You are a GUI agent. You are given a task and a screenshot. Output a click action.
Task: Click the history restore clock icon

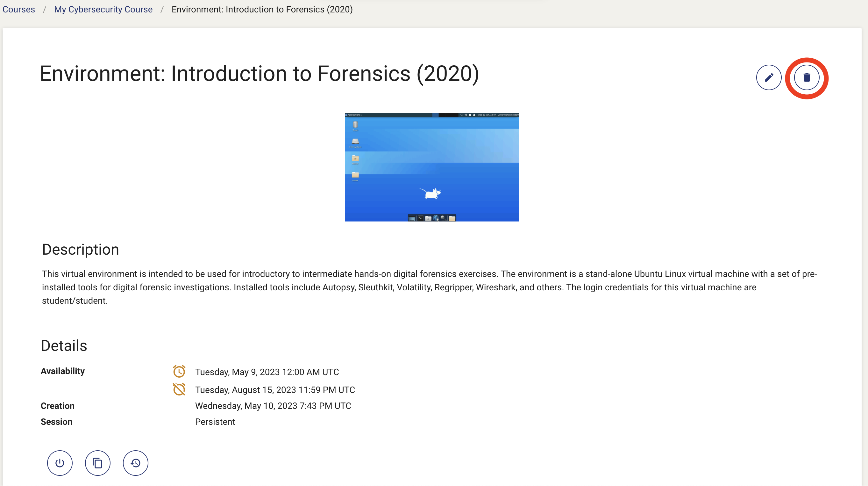coord(135,463)
